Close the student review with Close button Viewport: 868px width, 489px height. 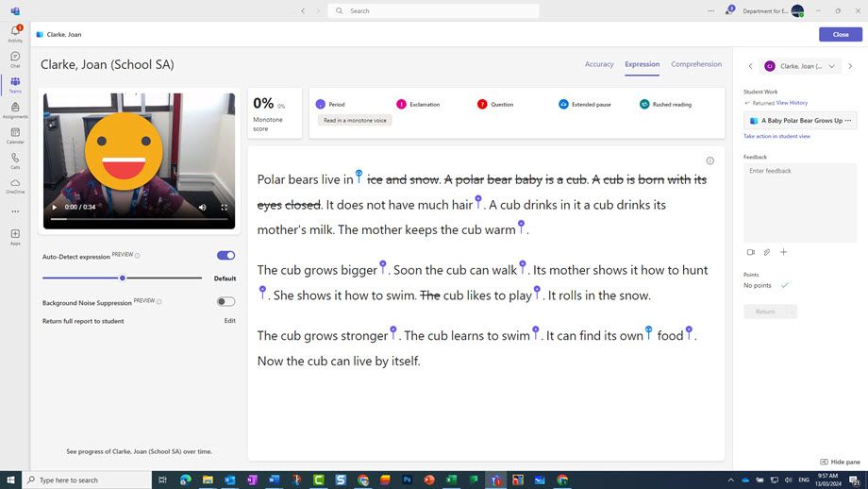point(841,34)
